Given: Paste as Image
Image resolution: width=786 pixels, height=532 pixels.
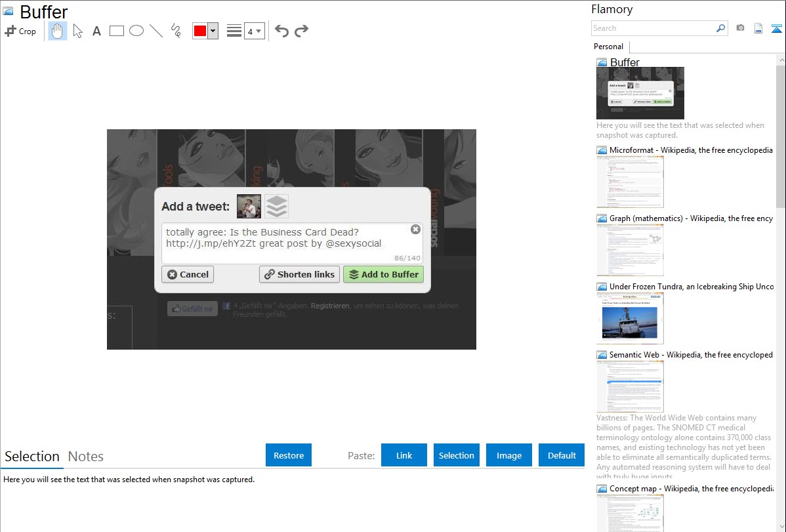Looking at the screenshot, I should (x=508, y=455).
